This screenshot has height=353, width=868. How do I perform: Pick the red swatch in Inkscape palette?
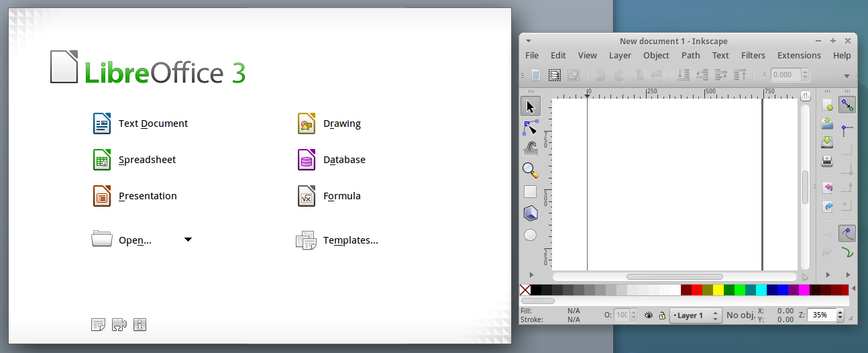tap(697, 290)
